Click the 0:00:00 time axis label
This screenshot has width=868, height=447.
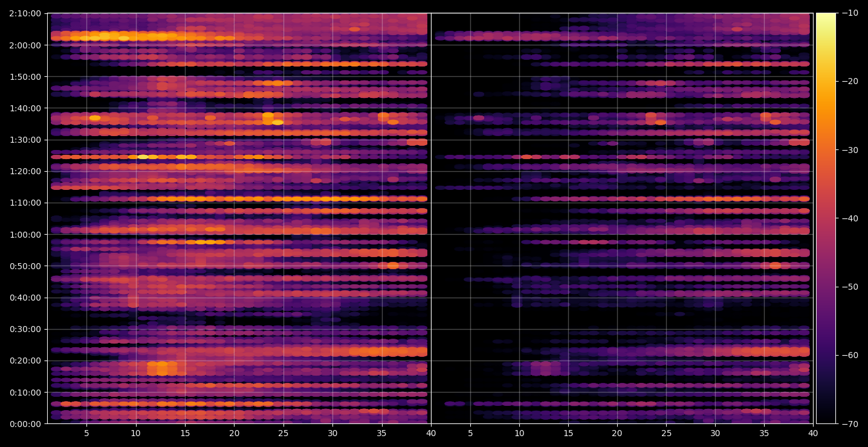(25, 424)
